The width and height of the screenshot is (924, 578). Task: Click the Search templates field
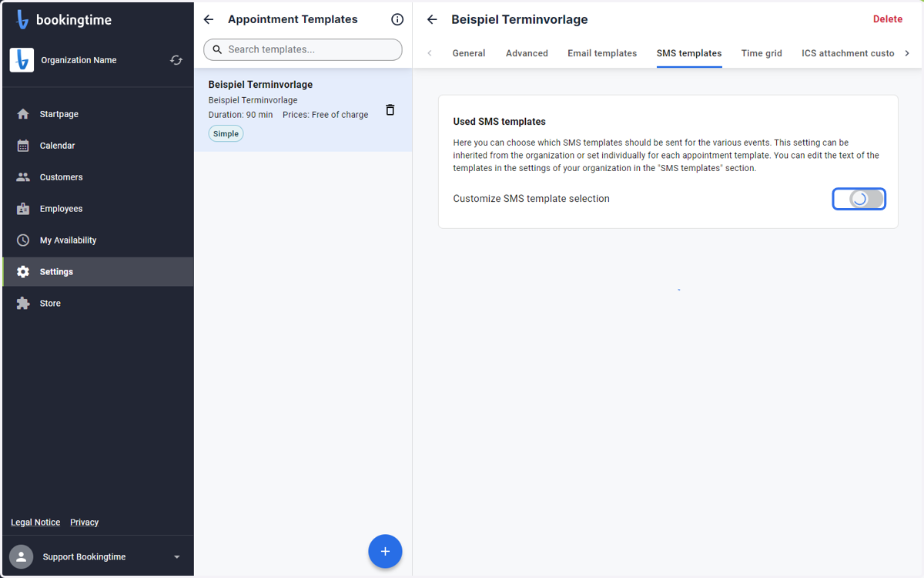point(303,49)
